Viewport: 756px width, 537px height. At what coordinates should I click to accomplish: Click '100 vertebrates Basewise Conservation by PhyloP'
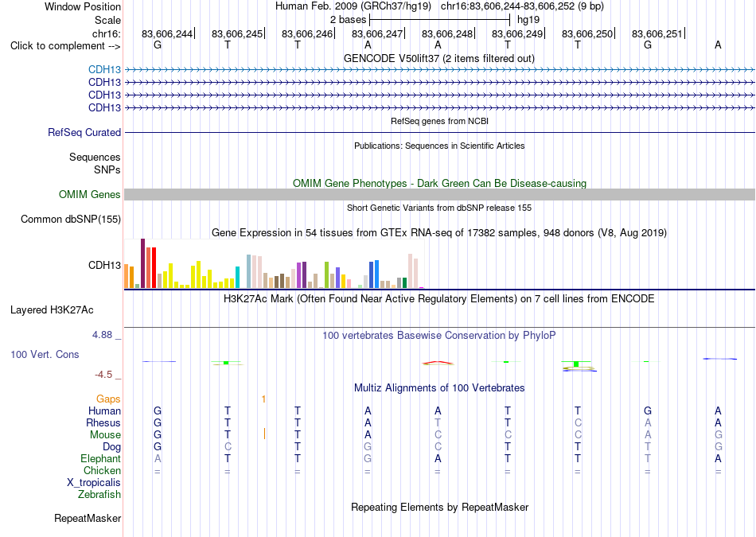coord(439,336)
